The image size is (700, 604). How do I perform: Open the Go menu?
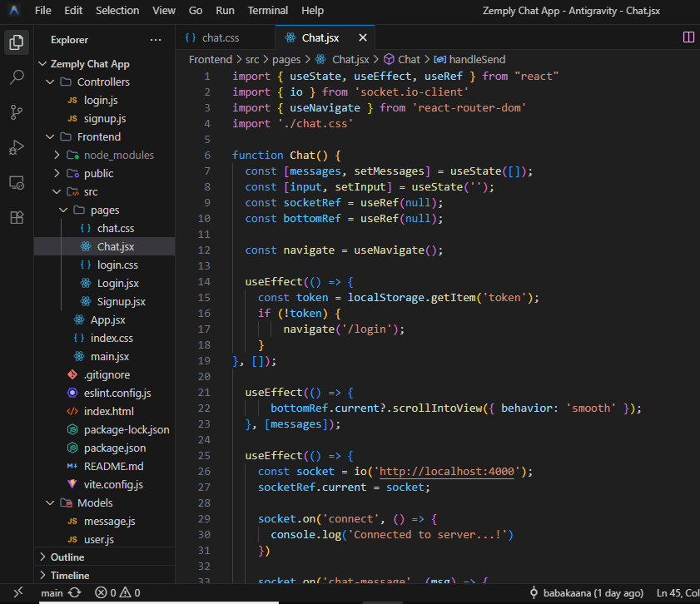tap(196, 10)
